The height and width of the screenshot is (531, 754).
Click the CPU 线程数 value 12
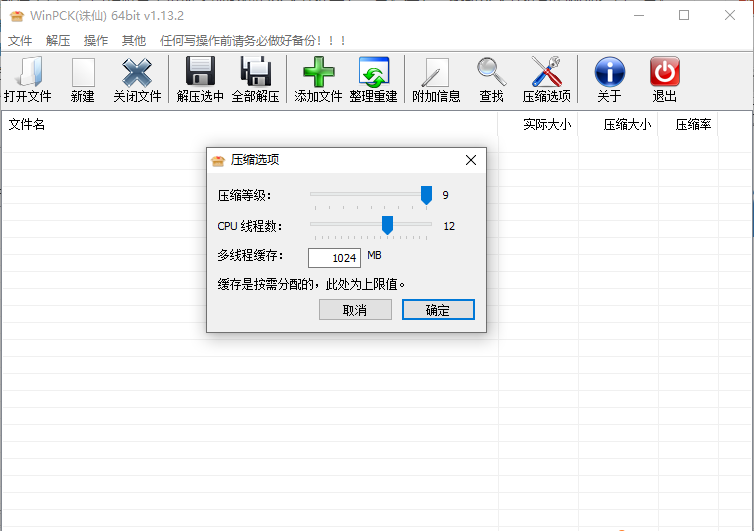pyautogui.click(x=449, y=226)
